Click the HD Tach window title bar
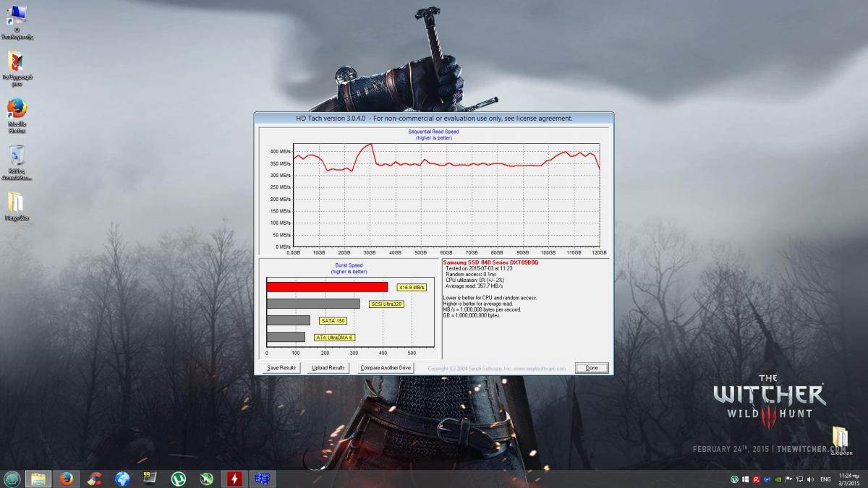Image resolution: width=868 pixels, height=488 pixels. [434, 118]
